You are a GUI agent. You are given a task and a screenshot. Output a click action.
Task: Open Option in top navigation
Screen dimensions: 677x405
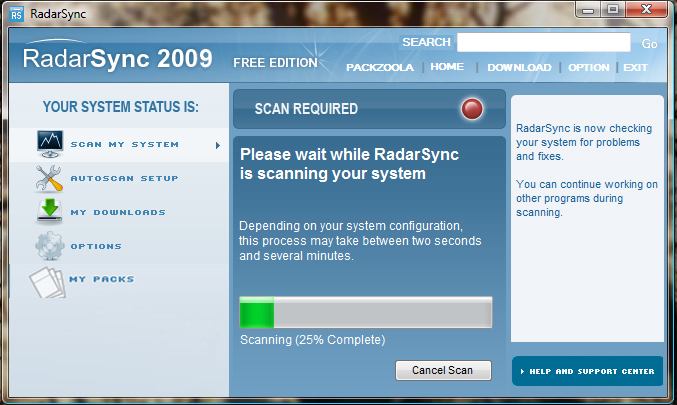(588, 67)
